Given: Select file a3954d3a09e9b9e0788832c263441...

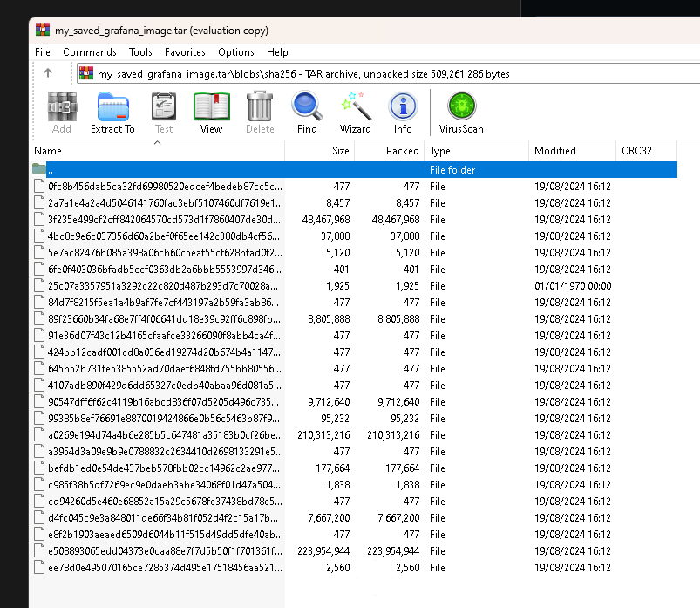Looking at the screenshot, I should click(x=165, y=452).
